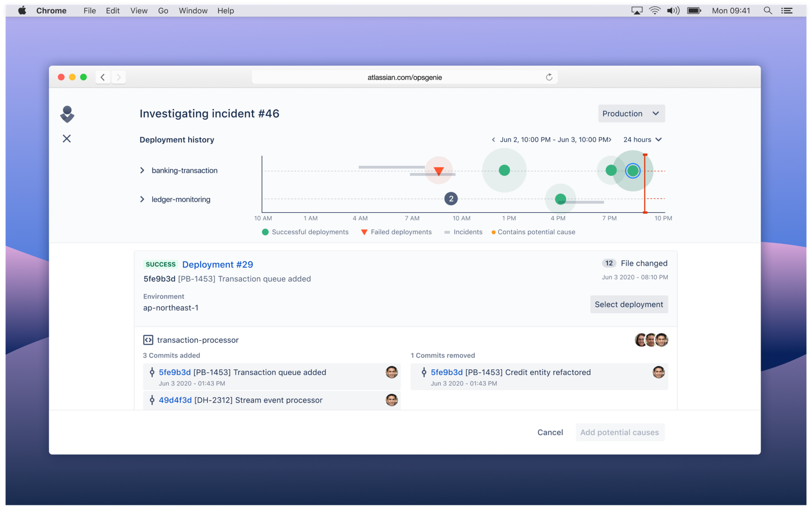Open Deployment #29 details link

217,265
